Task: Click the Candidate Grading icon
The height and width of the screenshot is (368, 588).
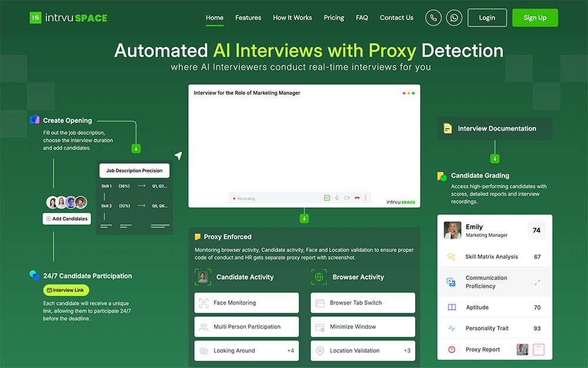Action: pos(442,176)
